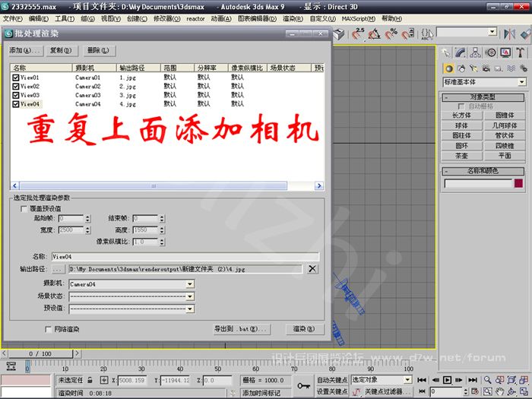Click the 0 / 100 time slider
The image size is (532, 399).
click(x=40, y=353)
